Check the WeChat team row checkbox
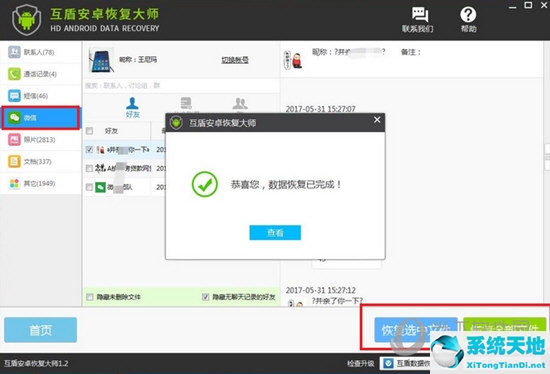The height and width of the screenshot is (374, 550). pyautogui.click(x=89, y=187)
